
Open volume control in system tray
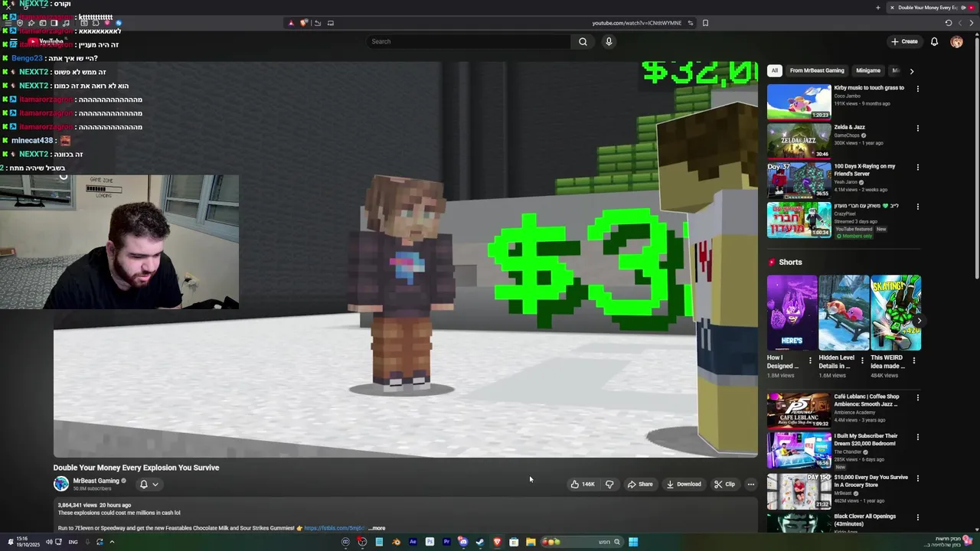click(x=48, y=542)
